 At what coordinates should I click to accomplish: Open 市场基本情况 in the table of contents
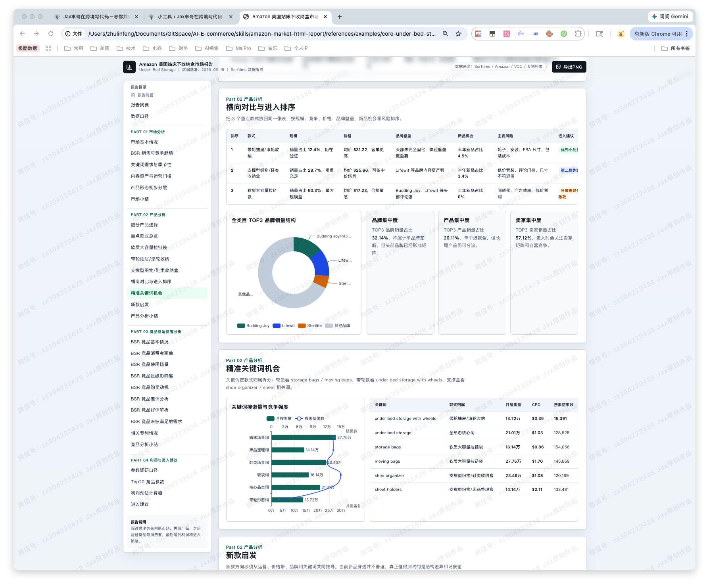[144, 142]
